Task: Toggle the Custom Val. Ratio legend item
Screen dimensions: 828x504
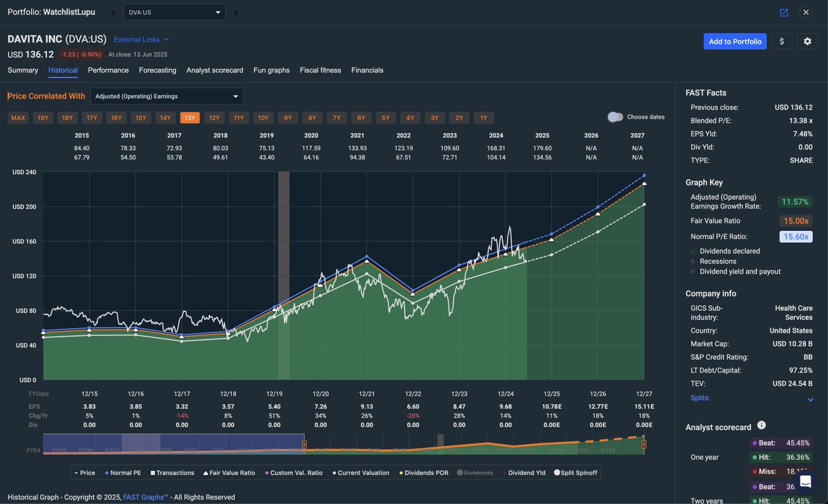Action: [x=293, y=473]
